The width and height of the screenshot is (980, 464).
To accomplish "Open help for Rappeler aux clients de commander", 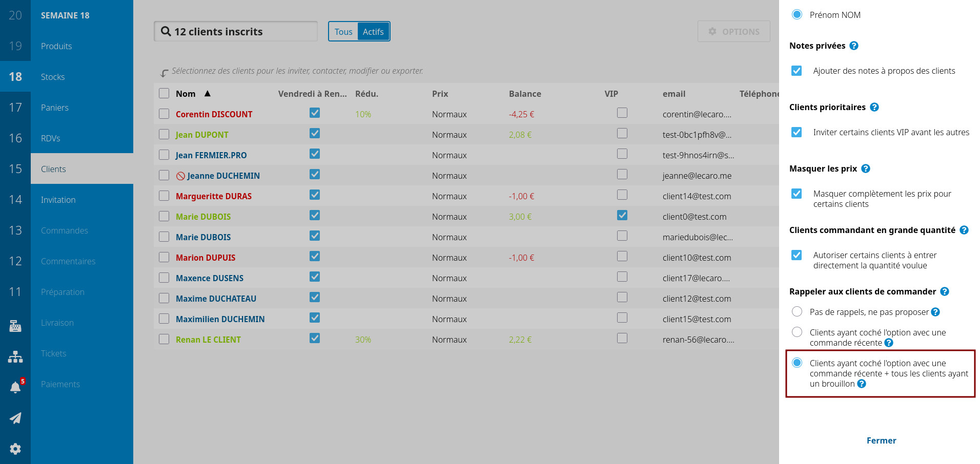I will pos(945,291).
